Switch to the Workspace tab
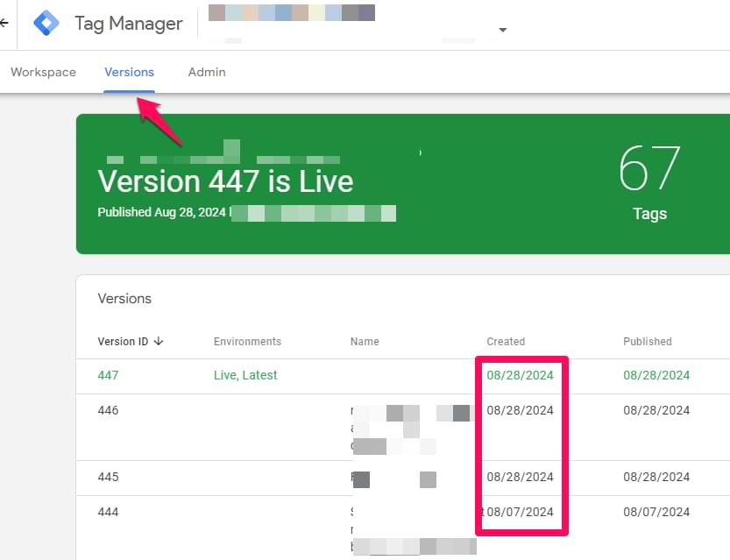The height and width of the screenshot is (560, 730). (43, 72)
